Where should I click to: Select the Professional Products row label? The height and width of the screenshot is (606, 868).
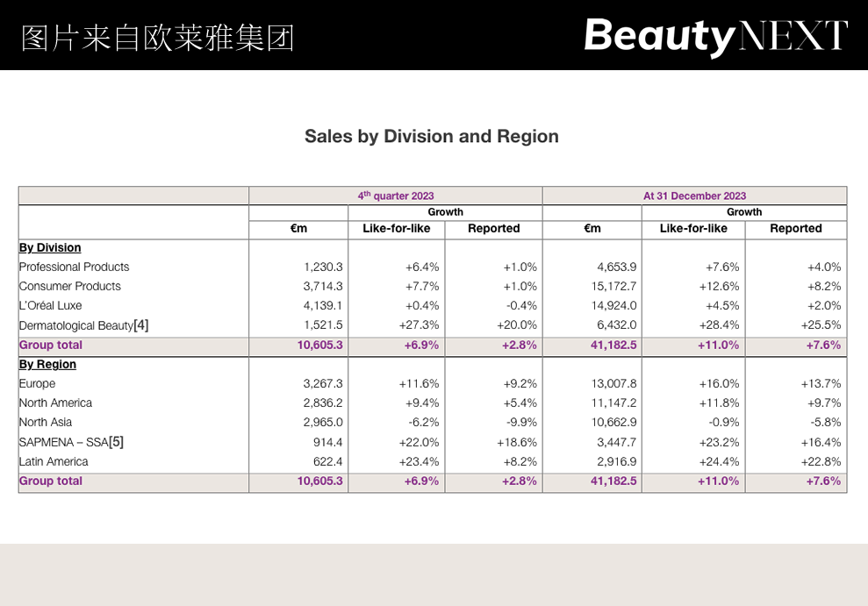(x=74, y=267)
